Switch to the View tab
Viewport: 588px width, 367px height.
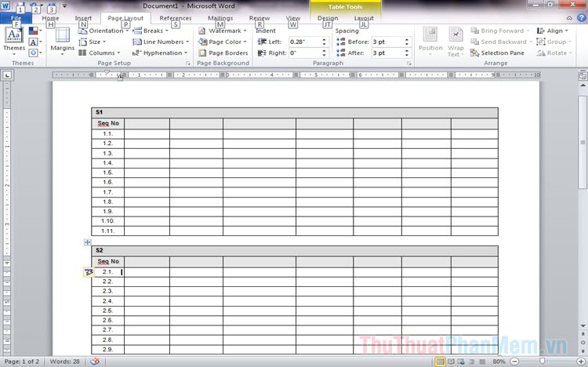coord(293,18)
